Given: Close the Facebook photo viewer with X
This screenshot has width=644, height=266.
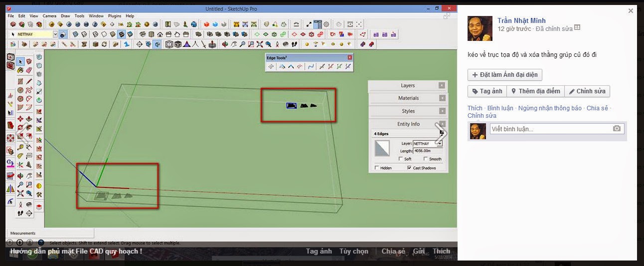Looking at the screenshot, I should tap(631, 10).
